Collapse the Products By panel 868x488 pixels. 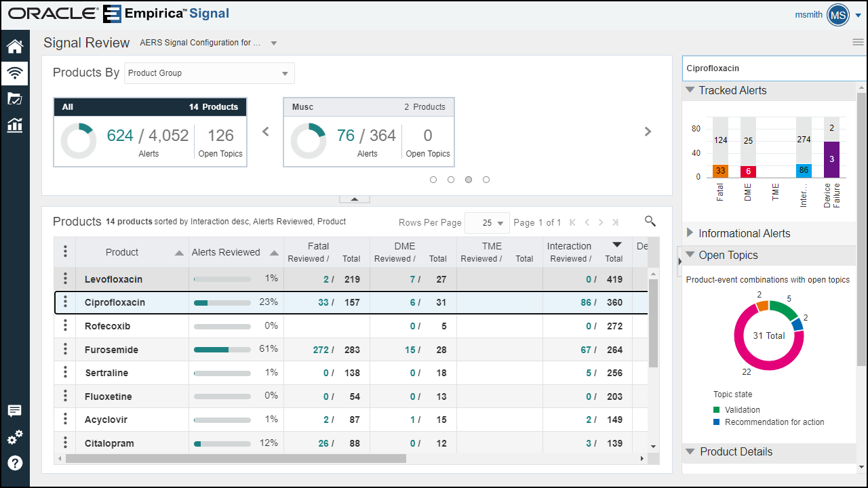tap(355, 199)
